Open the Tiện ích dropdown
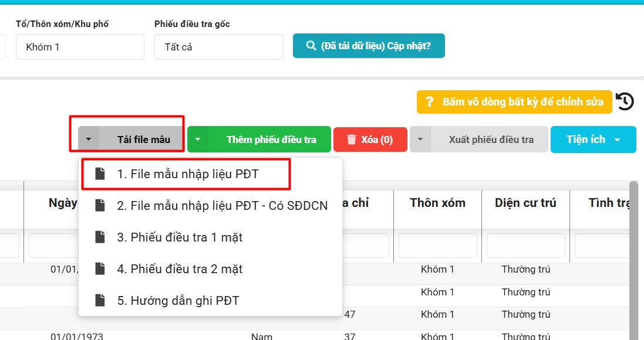The height and width of the screenshot is (340, 644). [x=593, y=140]
